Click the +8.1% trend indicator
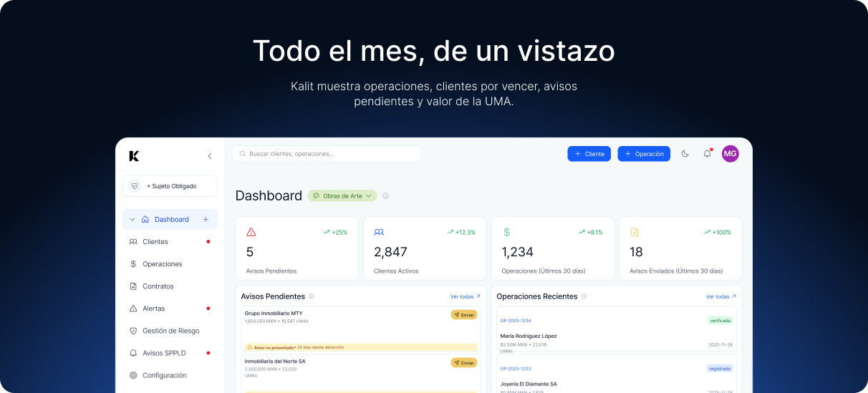Image resolution: width=868 pixels, height=393 pixels. 591,233
